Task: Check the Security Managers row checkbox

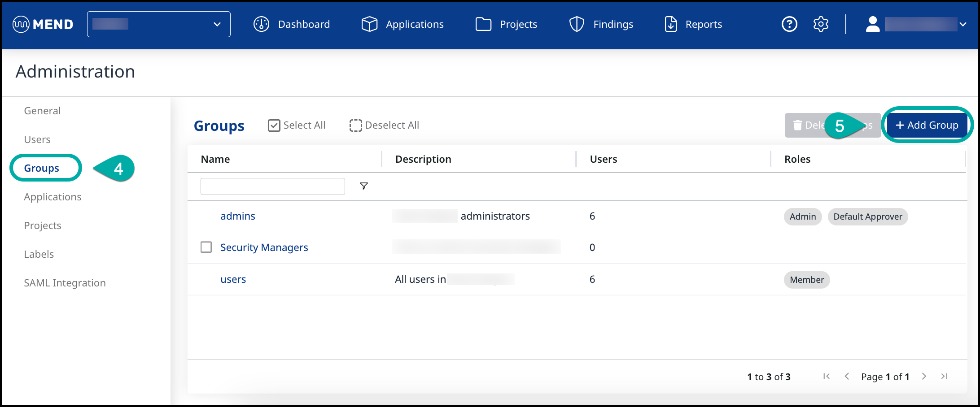Action: tap(206, 247)
